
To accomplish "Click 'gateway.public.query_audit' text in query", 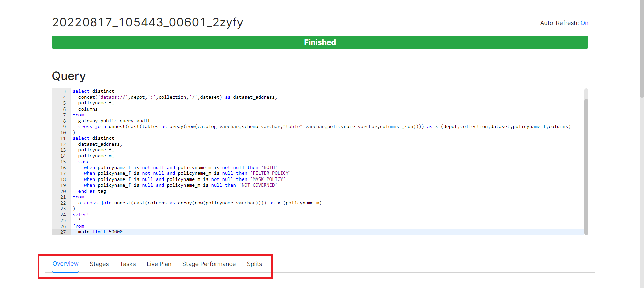I will pyautogui.click(x=114, y=121).
